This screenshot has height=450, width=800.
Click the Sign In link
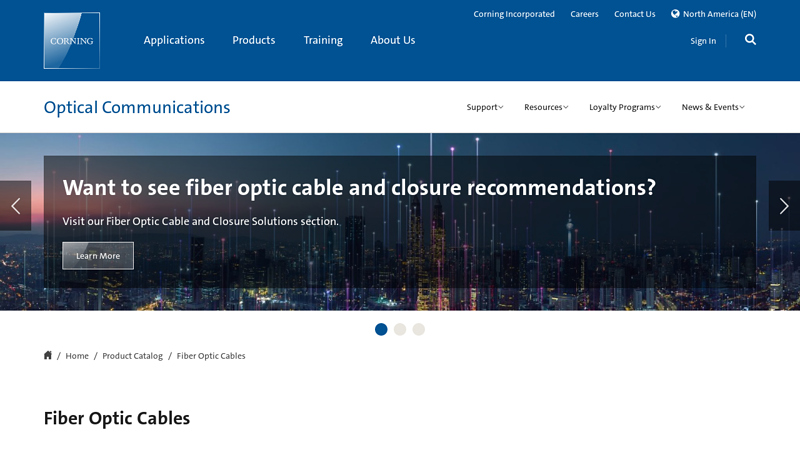coord(703,41)
